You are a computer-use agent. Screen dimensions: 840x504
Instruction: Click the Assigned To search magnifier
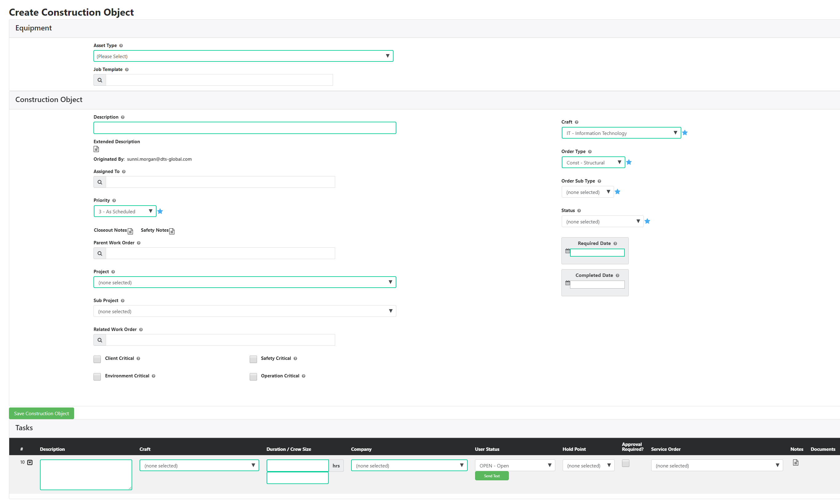pyautogui.click(x=100, y=182)
